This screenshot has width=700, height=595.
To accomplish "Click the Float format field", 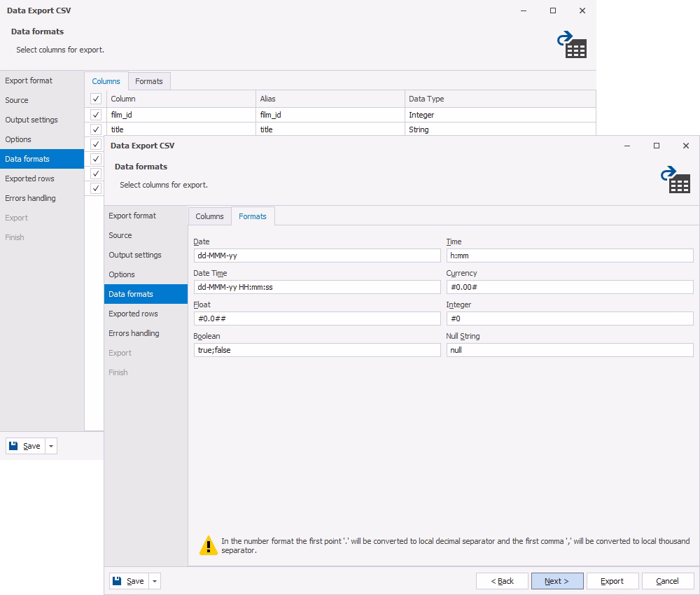I will 317,318.
